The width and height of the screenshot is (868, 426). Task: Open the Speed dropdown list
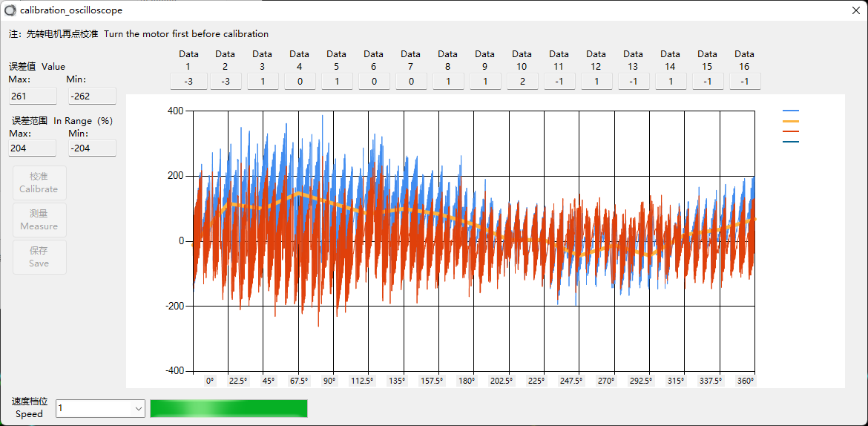tap(138, 408)
